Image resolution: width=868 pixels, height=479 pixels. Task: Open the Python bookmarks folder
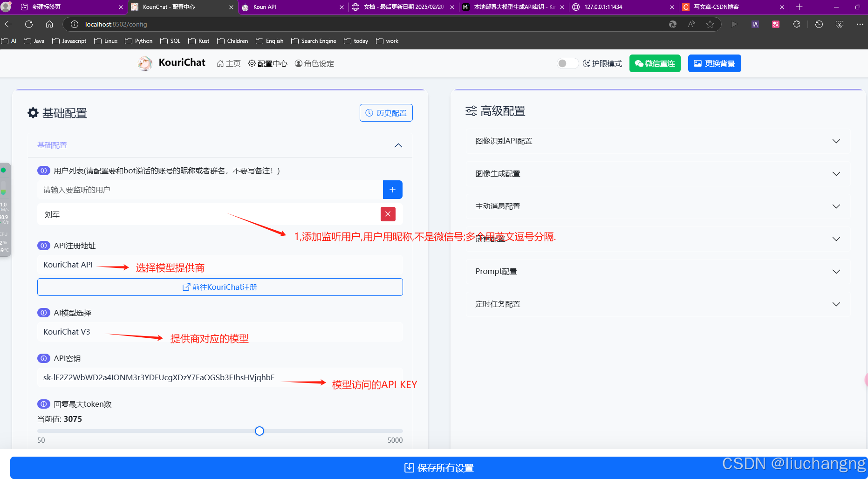(x=139, y=41)
